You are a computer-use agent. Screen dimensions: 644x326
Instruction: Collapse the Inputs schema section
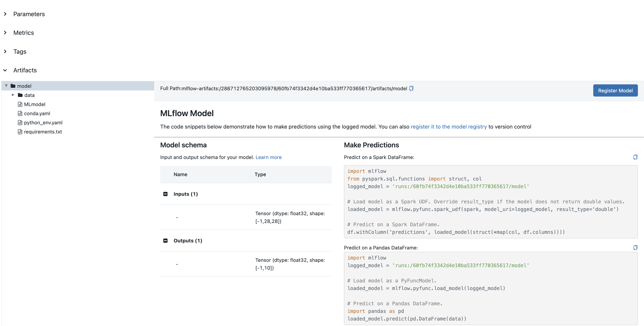pos(166,194)
